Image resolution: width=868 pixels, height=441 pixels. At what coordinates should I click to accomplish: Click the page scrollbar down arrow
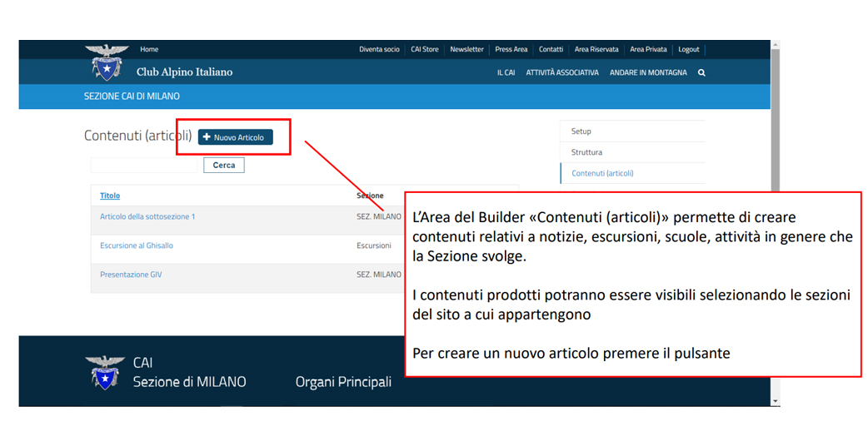click(x=775, y=401)
